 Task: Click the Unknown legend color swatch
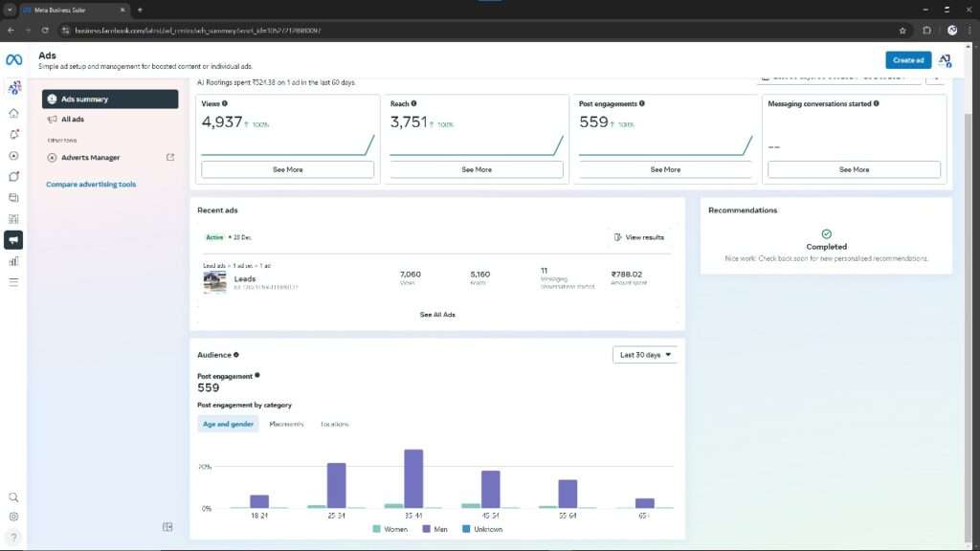[466, 529]
